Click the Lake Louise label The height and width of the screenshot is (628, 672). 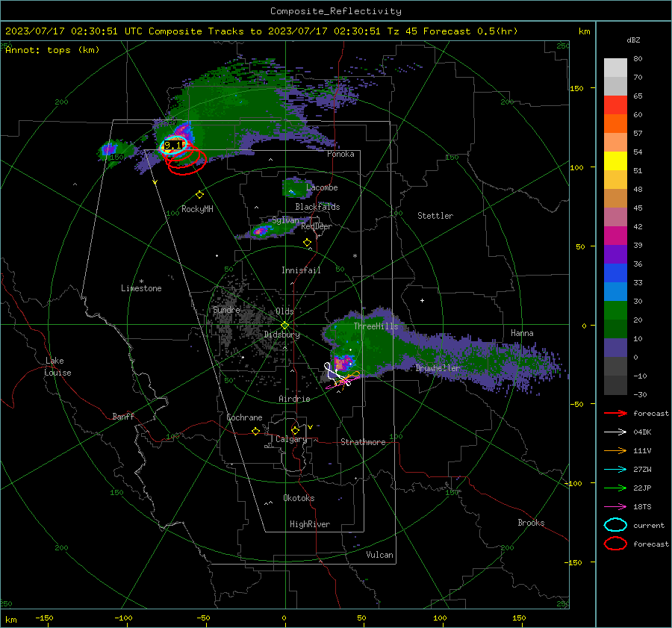(57, 367)
